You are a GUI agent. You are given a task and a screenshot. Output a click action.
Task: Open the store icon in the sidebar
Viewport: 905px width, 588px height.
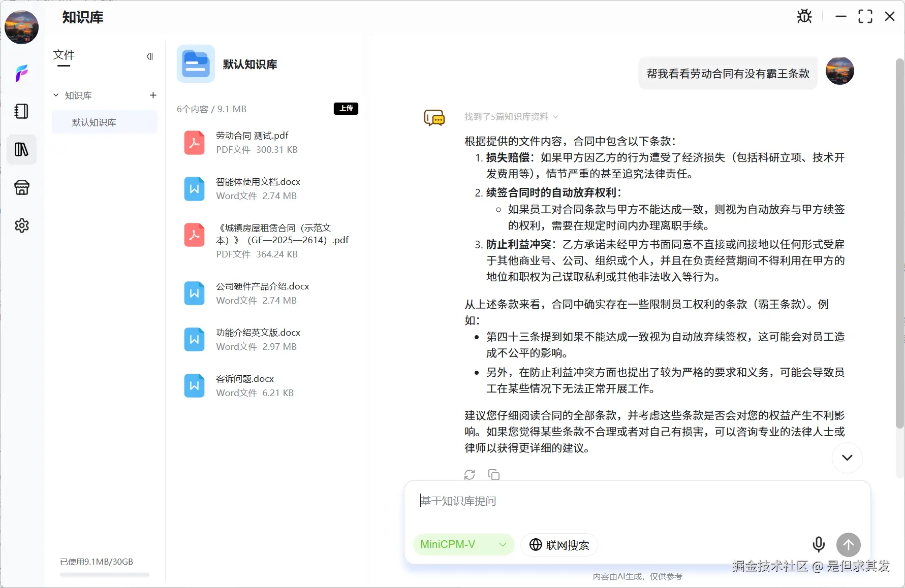click(x=21, y=187)
